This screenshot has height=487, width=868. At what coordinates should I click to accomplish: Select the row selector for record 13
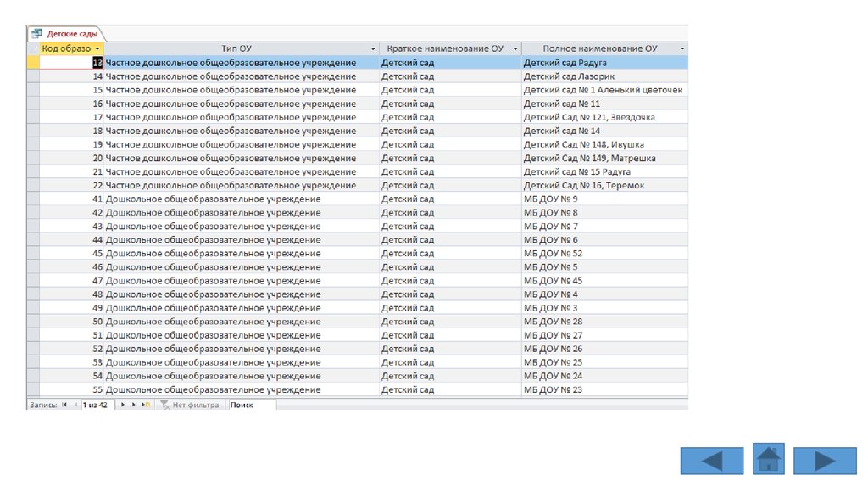pyautogui.click(x=33, y=63)
